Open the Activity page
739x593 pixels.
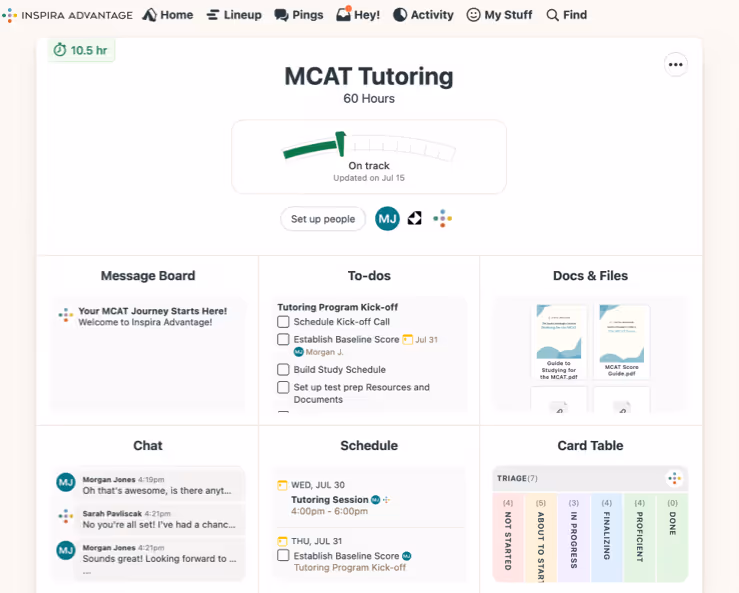tap(423, 15)
